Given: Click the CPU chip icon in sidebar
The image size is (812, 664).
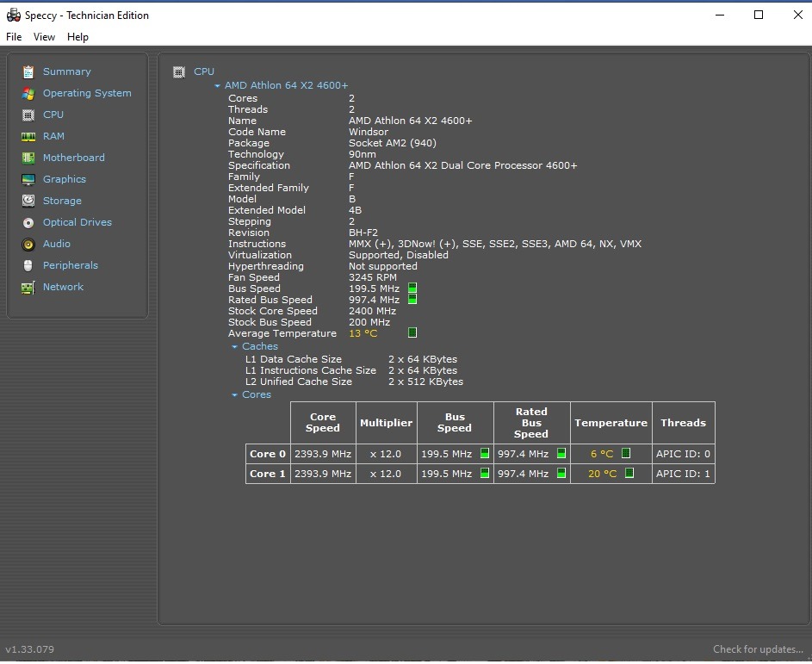Looking at the screenshot, I should click(28, 115).
